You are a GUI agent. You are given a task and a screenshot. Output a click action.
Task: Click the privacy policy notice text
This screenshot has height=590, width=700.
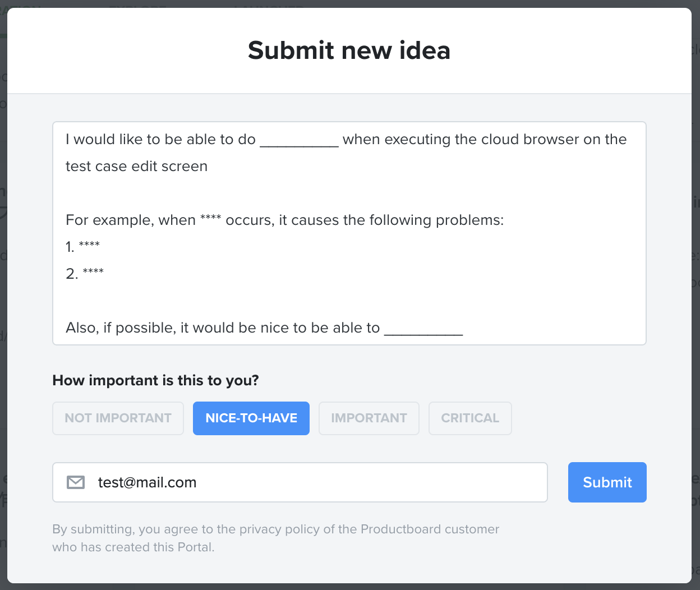[x=276, y=537]
